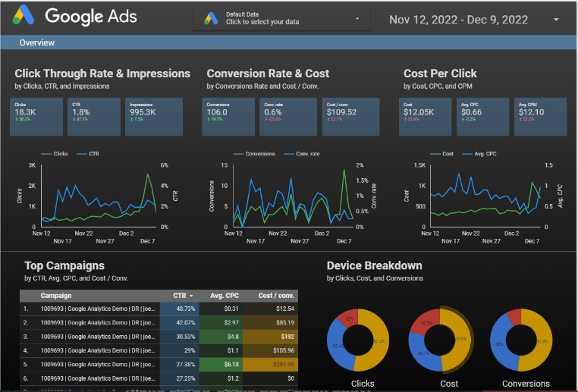The height and width of the screenshot is (392, 578).
Task: Click the 30.53% CTR cell
Action: pyautogui.click(x=180, y=337)
